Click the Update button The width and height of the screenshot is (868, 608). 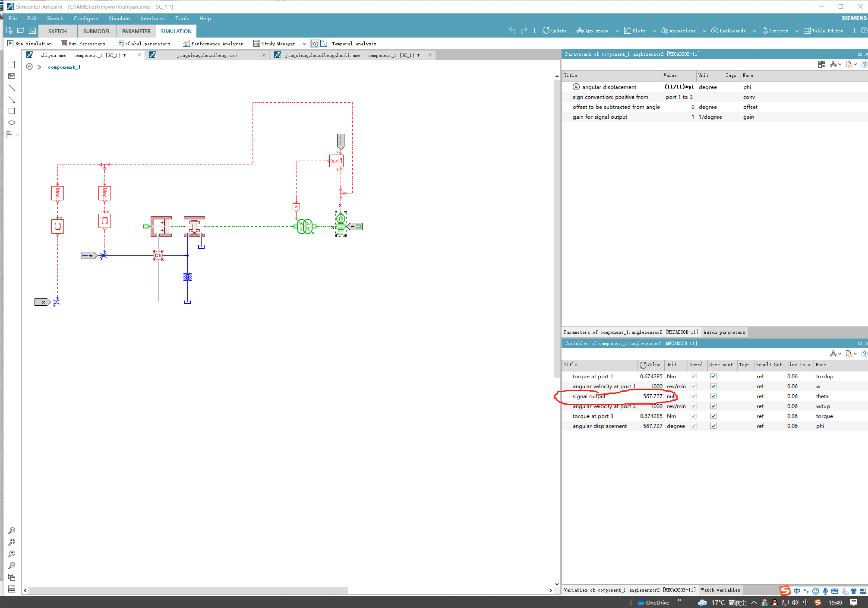click(554, 31)
